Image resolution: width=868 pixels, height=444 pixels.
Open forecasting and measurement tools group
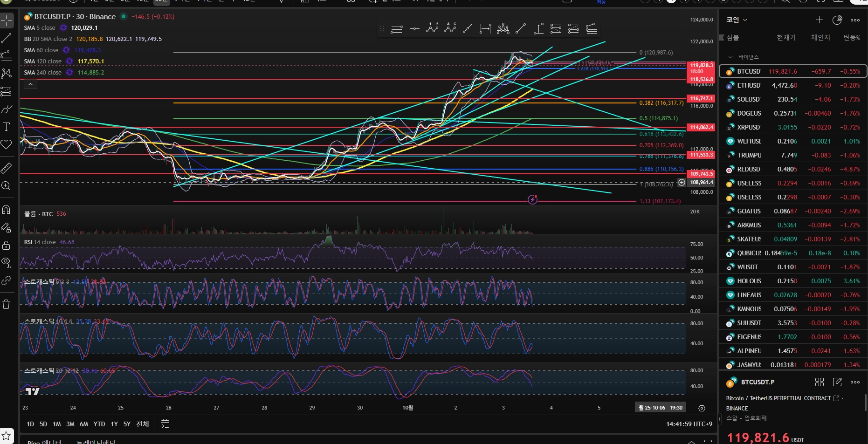[x=7, y=91]
